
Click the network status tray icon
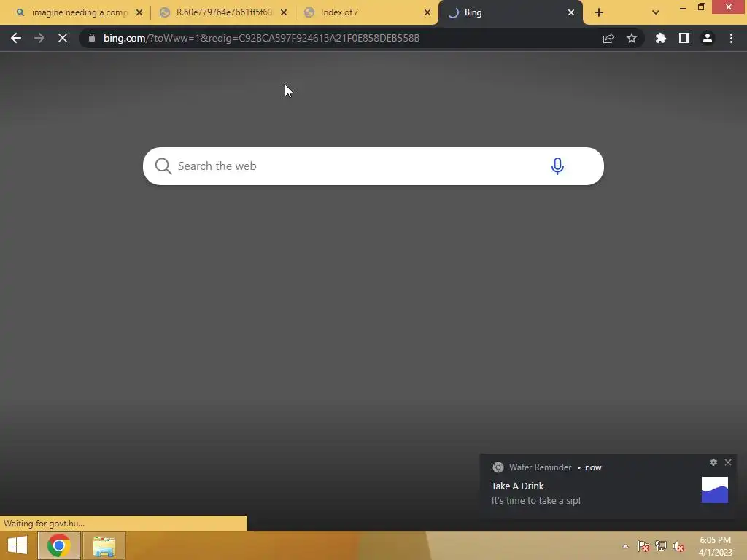[x=661, y=546]
